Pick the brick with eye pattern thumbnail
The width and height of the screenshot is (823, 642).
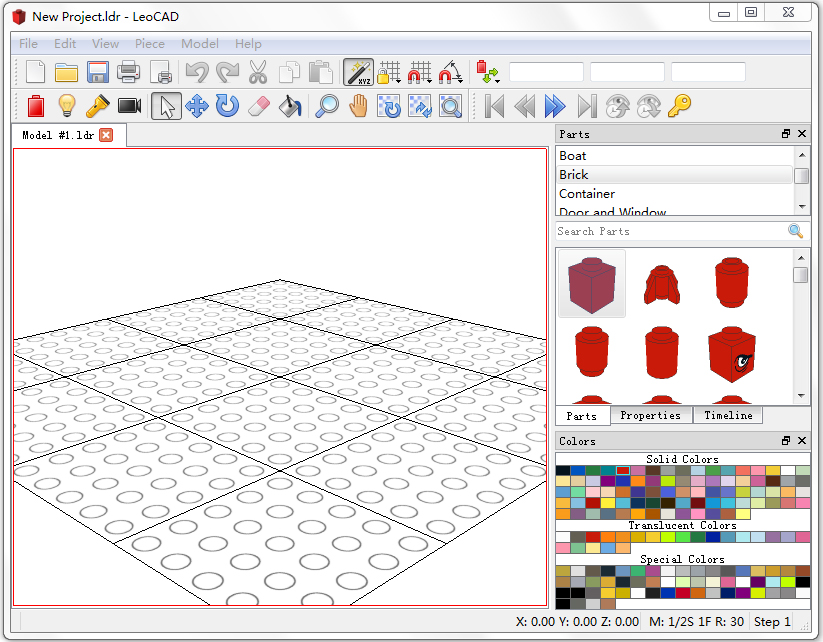(x=732, y=354)
